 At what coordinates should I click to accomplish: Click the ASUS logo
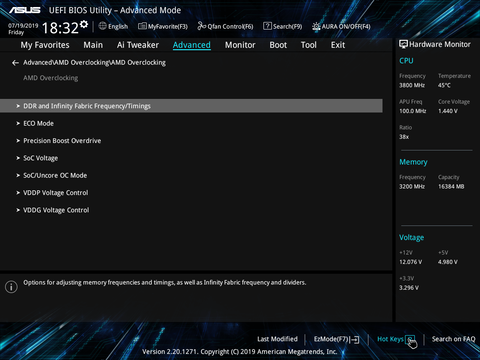pyautogui.click(x=25, y=10)
